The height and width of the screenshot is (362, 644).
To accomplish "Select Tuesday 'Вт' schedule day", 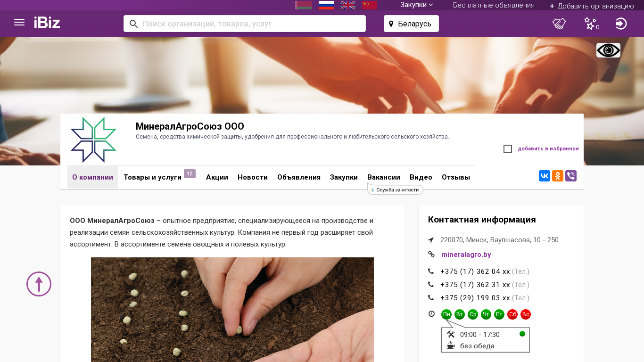I will click(x=460, y=314).
